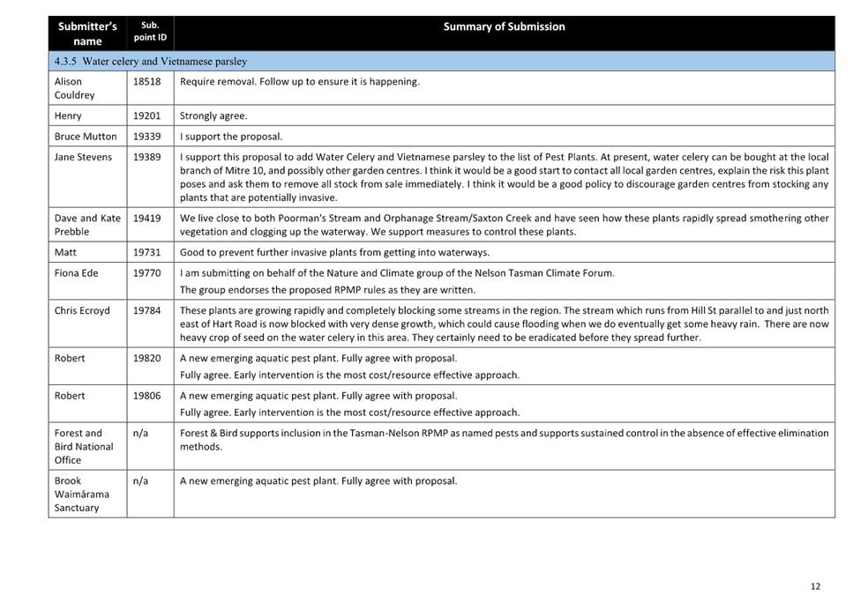Click the summary 'Require removal. Follow up to ensure…'
The height and width of the screenshot is (595, 868).
coord(300,82)
